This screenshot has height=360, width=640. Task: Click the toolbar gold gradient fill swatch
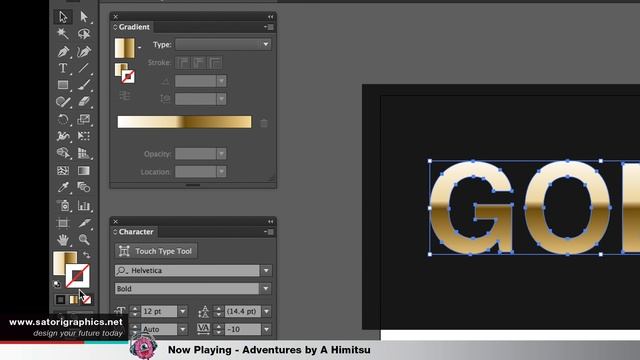60,260
